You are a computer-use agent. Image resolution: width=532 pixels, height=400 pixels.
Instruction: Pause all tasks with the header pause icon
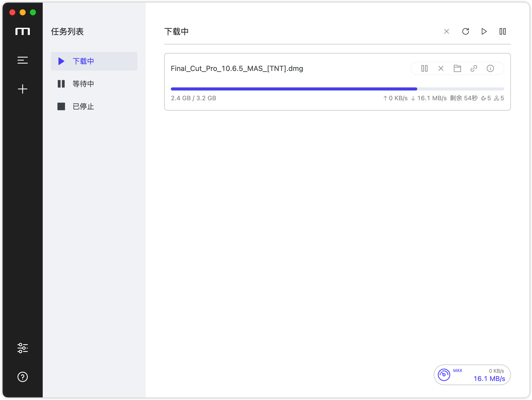(x=503, y=31)
